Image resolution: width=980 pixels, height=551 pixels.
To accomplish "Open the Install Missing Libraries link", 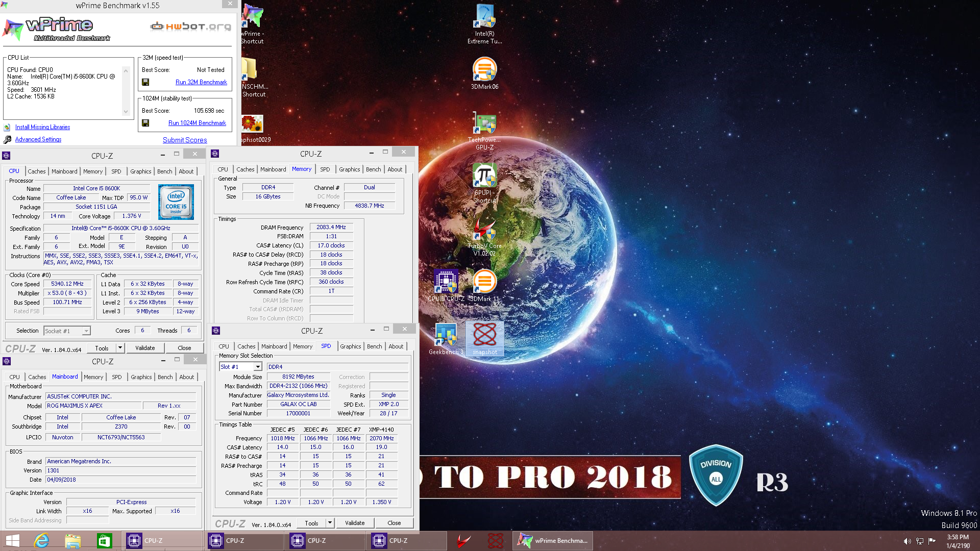I will tap(42, 127).
